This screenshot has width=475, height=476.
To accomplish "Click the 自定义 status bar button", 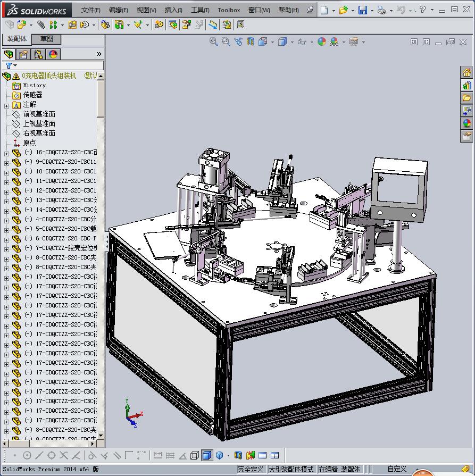I will (x=397, y=469).
